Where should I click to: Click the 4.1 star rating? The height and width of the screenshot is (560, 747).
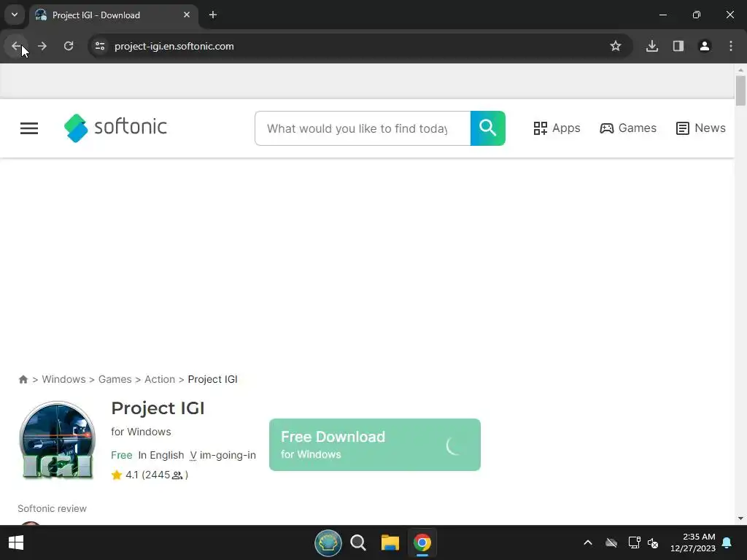pyautogui.click(x=125, y=475)
